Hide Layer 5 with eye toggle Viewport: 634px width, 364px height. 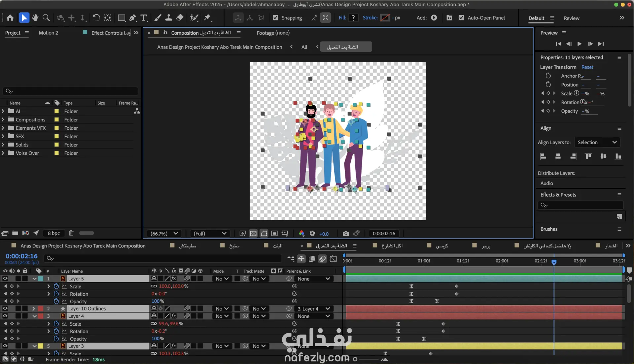pos(5,279)
